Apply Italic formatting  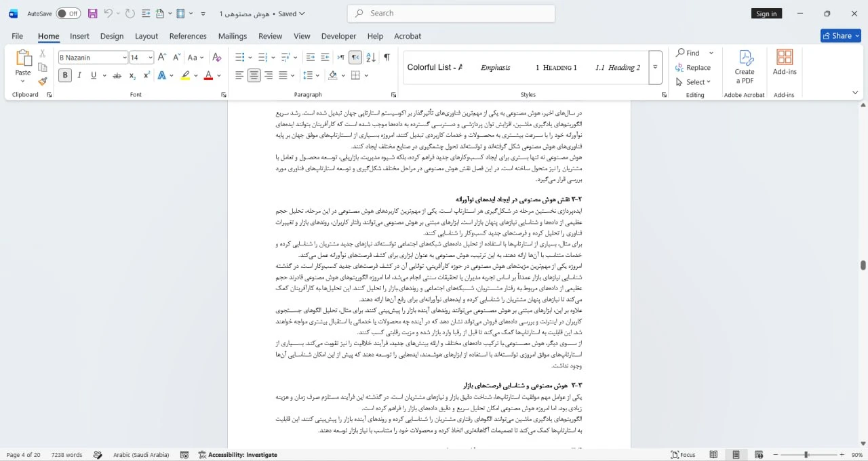point(79,75)
